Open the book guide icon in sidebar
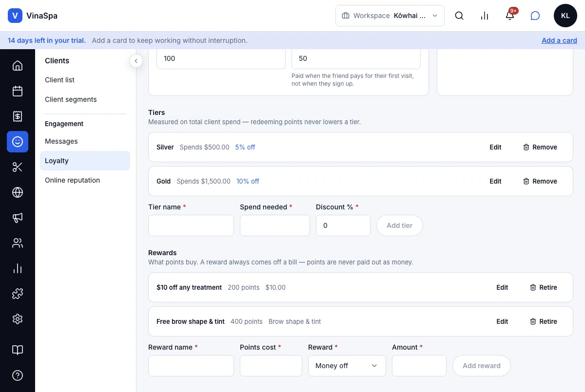The image size is (585, 392). pos(18,350)
